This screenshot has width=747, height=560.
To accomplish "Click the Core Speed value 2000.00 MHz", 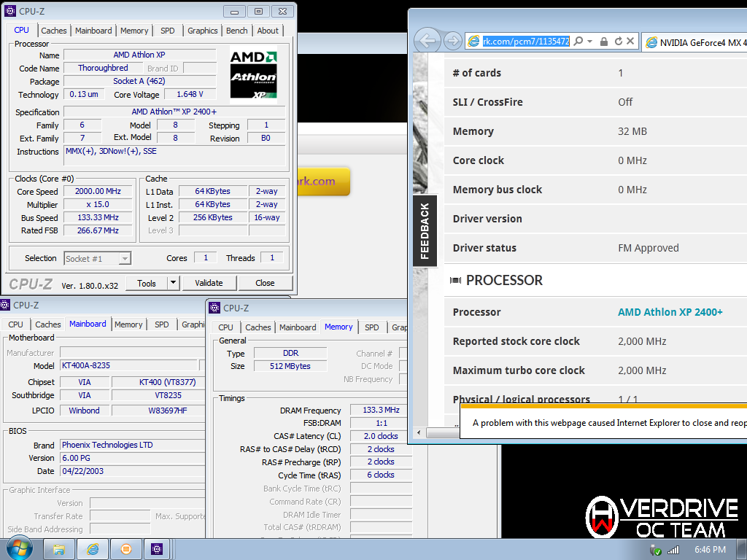I will (98, 191).
